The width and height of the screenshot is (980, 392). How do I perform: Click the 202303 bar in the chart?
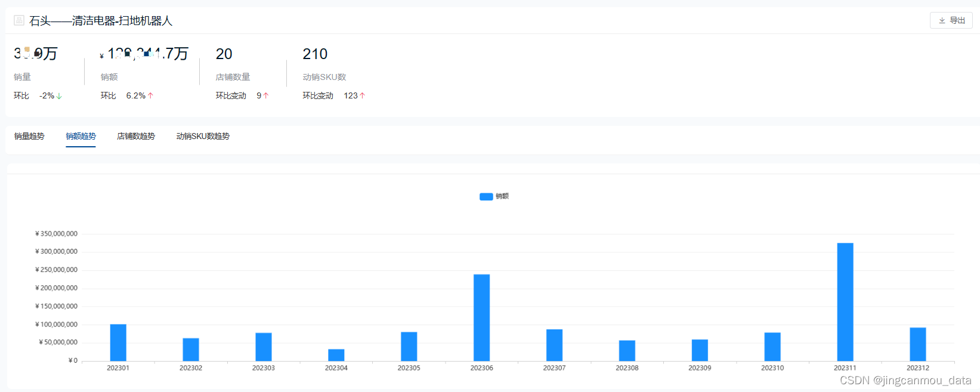point(264,347)
